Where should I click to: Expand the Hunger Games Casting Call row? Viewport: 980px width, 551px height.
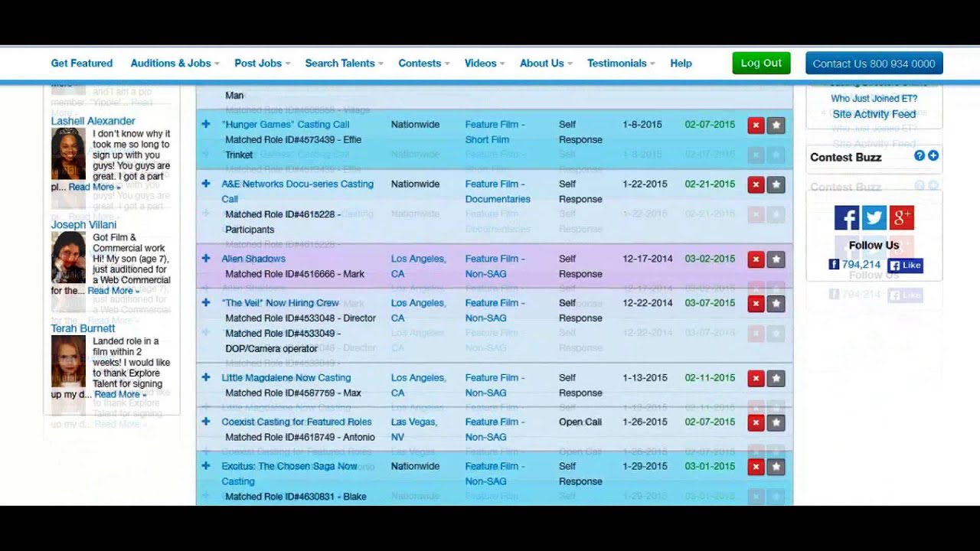[206, 124]
